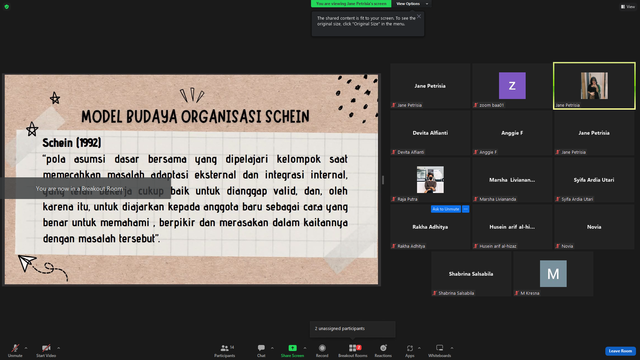This screenshot has width=640, height=360.
Task: Click muted mic icon beside Devita Alfianti
Action: tap(394, 152)
